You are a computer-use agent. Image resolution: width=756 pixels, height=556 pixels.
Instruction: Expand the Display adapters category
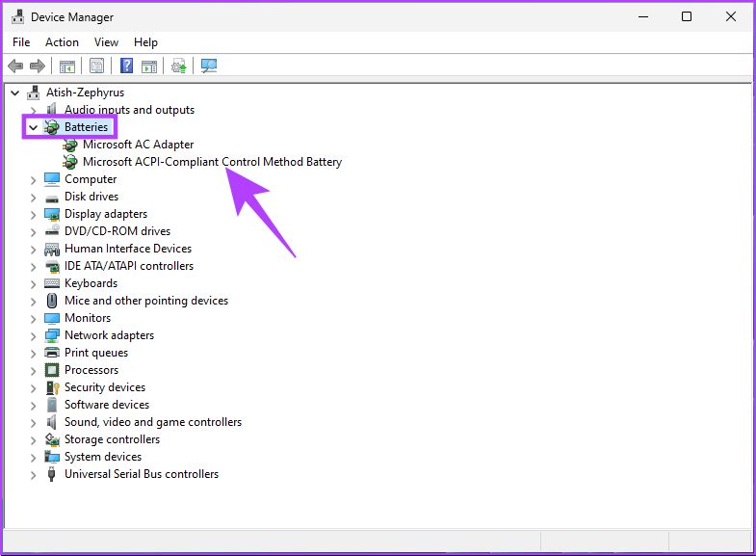(34, 214)
